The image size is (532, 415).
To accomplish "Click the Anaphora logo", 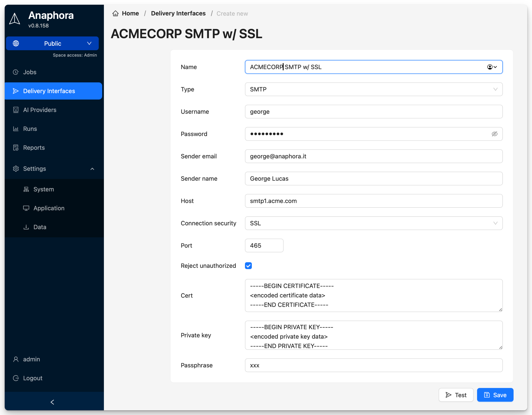I will [15, 18].
